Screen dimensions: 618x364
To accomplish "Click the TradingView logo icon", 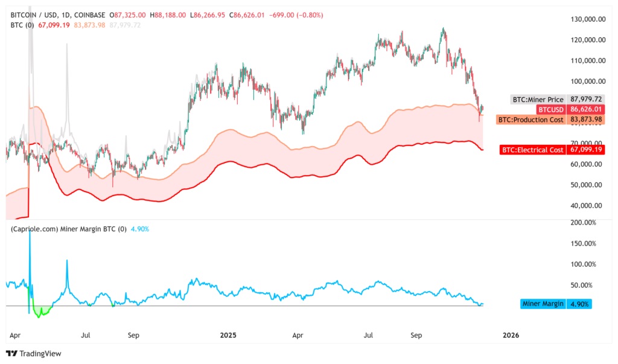I will coord(11,354).
